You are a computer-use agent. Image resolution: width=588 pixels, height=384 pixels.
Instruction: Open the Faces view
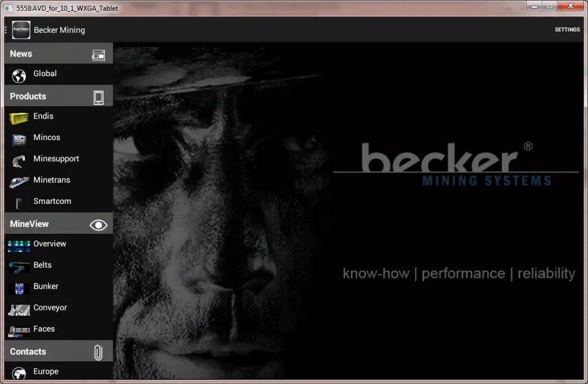tap(44, 329)
